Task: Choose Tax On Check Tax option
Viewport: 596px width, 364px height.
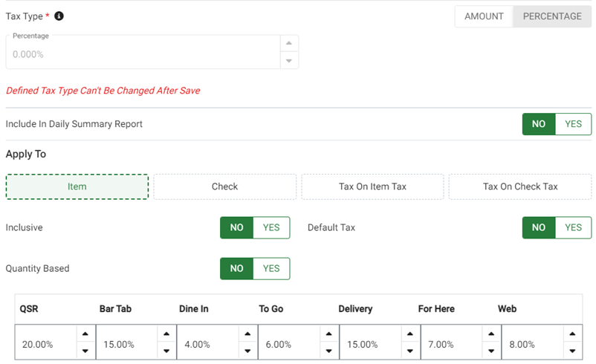Action: 520,186
